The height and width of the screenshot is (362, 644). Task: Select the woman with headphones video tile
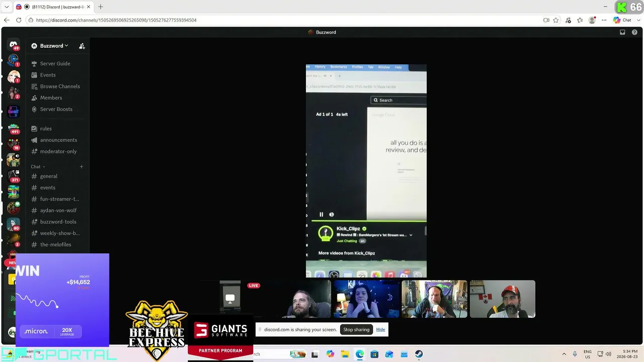point(366,299)
